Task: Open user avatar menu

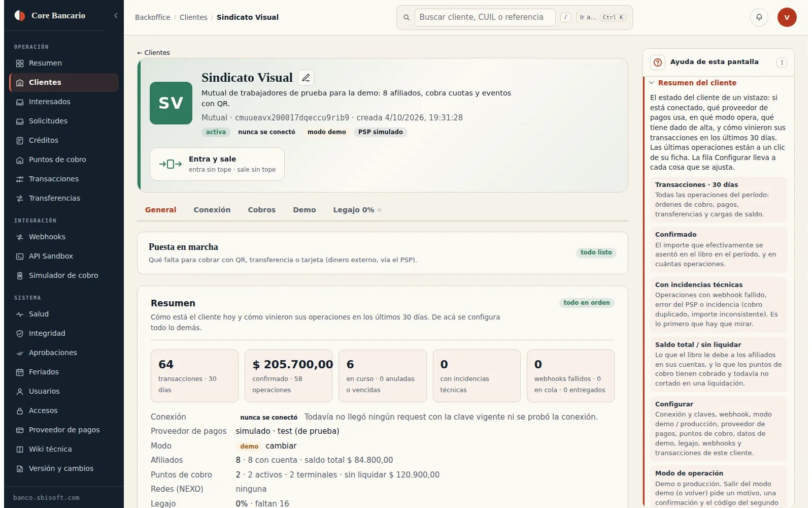Action: coord(787,17)
